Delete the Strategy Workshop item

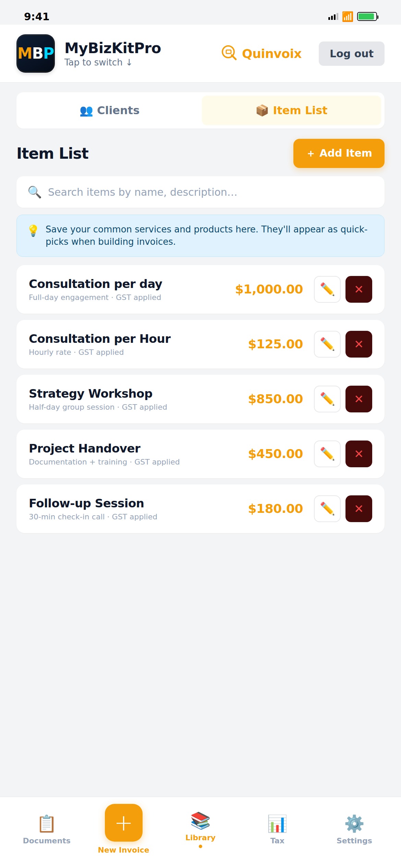coord(359,399)
